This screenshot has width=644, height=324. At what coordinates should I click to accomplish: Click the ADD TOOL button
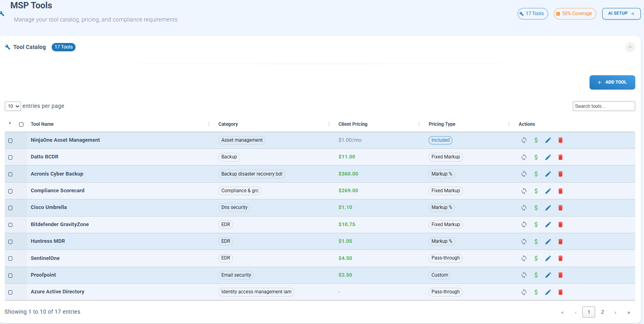point(612,82)
